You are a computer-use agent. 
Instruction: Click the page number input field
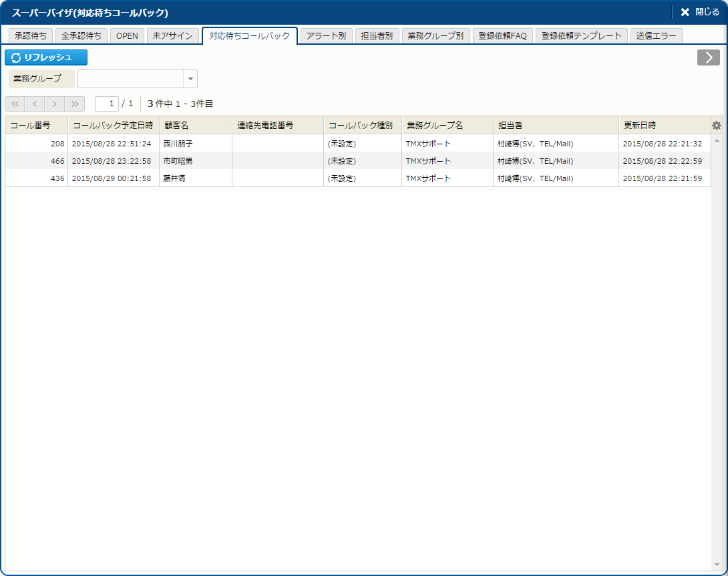point(107,104)
